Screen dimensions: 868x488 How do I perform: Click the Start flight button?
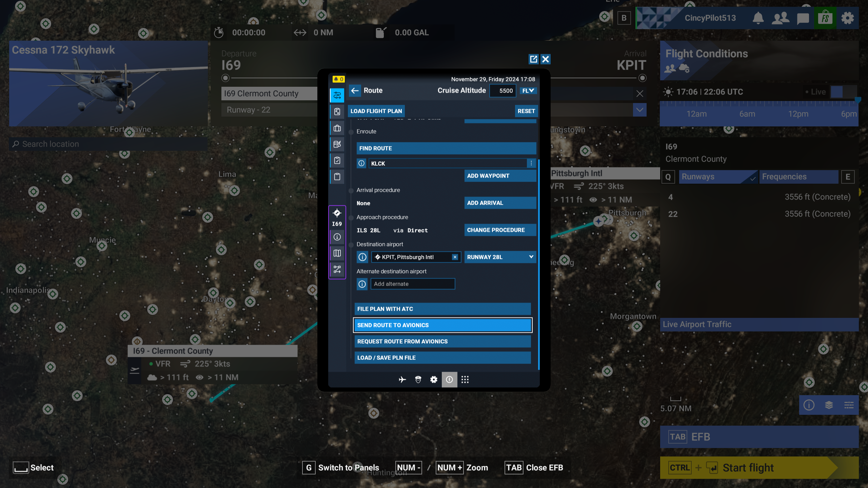pyautogui.click(x=759, y=468)
